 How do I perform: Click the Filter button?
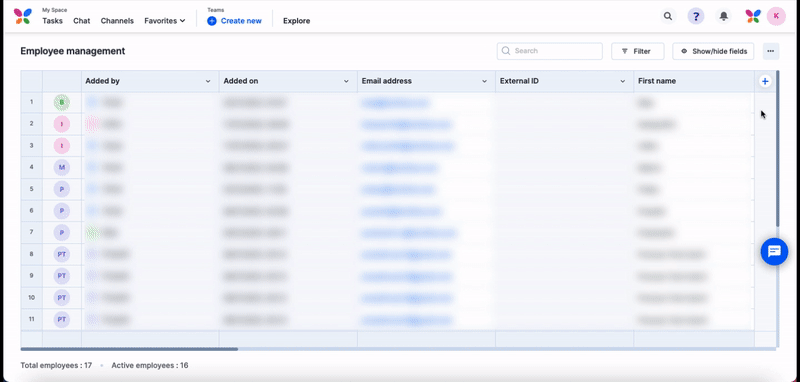638,51
